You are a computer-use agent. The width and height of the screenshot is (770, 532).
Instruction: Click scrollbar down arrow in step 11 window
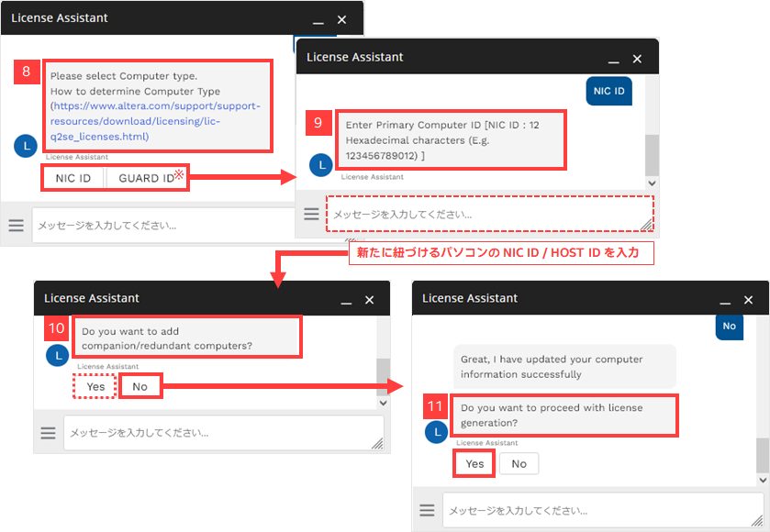[x=763, y=480]
